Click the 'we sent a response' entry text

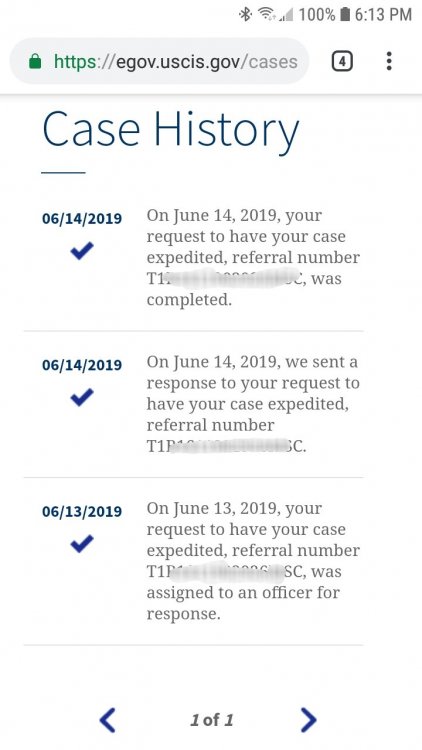tap(253, 404)
